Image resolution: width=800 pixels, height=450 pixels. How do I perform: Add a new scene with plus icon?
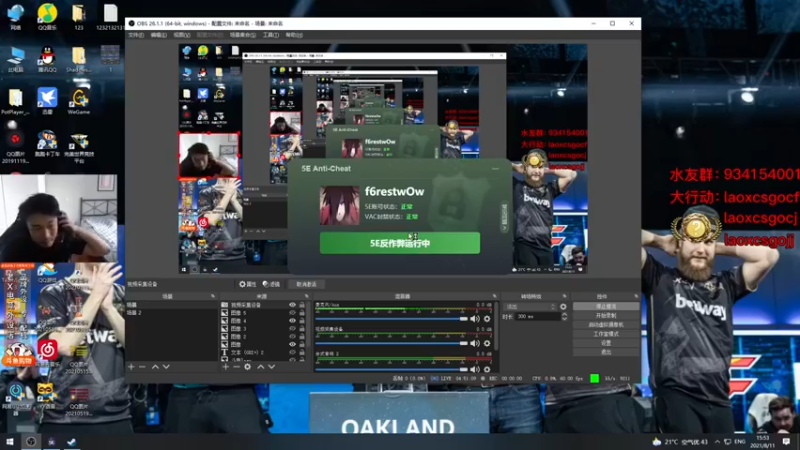click(131, 367)
